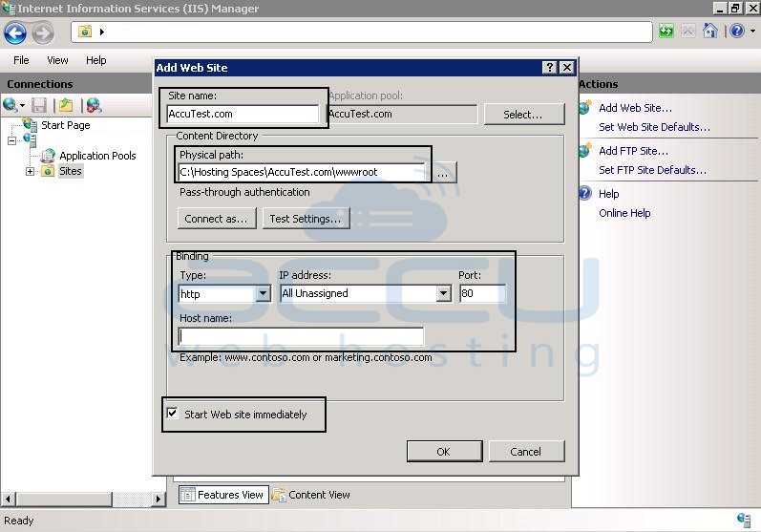
Task: Click the Save disk icon in Connections
Action: click(39, 105)
